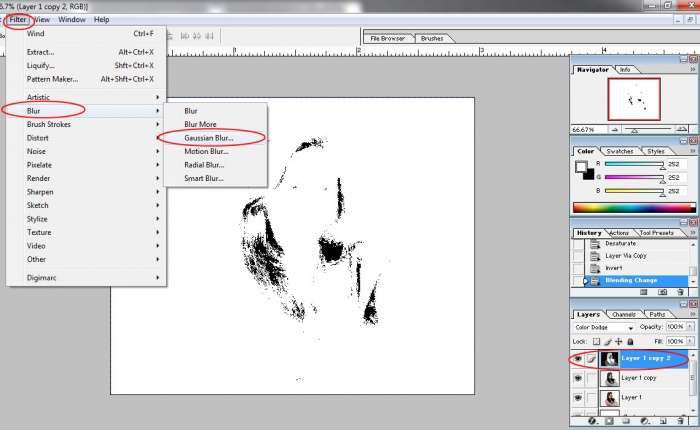Click the 66.67% zoom field in Navigator
700x430 pixels.
[589, 129]
